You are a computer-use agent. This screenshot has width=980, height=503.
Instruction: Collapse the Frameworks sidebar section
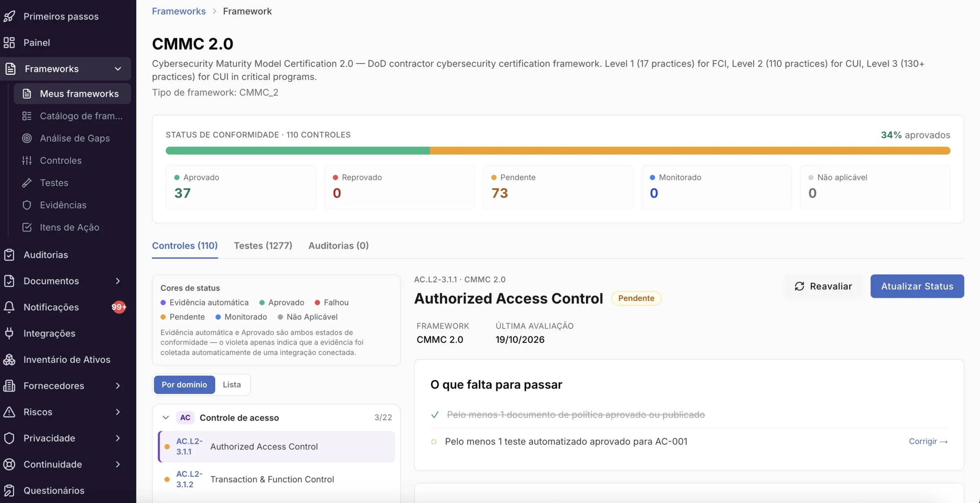pos(118,69)
